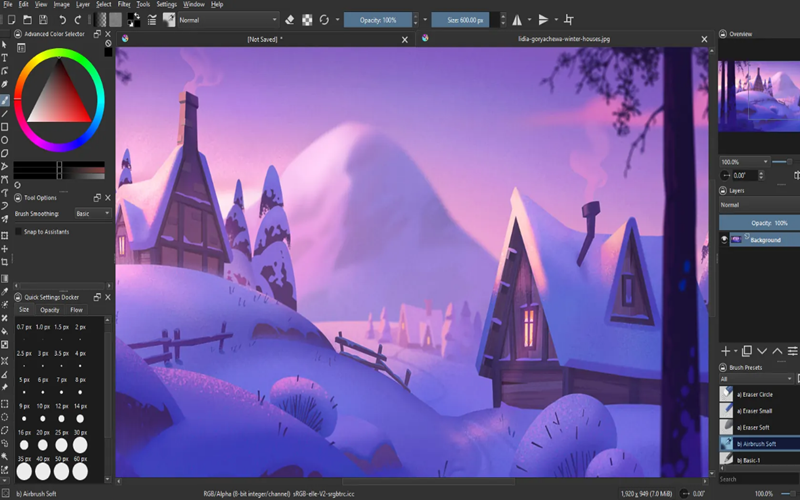The width and height of the screenshot is (800, 500).
Task: Duplicate the layer using copy icon
Action: [747, 351]
